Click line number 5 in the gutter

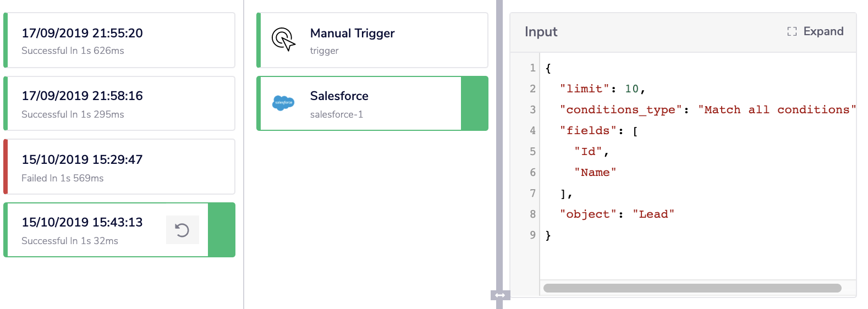pyautogui.click(x=532, y=152)
